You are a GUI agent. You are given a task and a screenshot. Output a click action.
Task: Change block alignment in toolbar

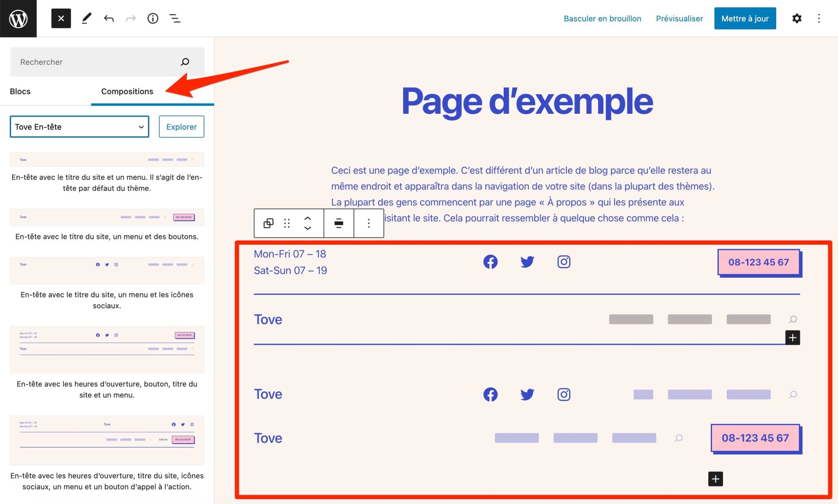click(339, 223)
